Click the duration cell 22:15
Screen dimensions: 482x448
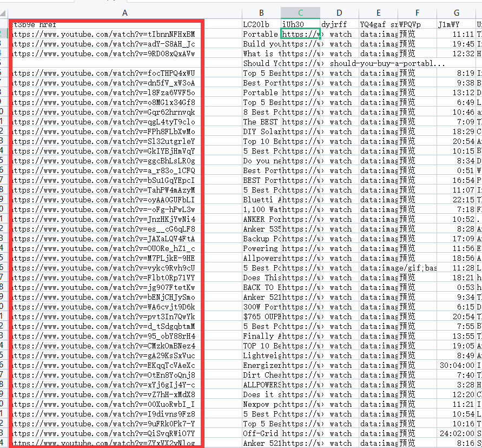point(456,200)
